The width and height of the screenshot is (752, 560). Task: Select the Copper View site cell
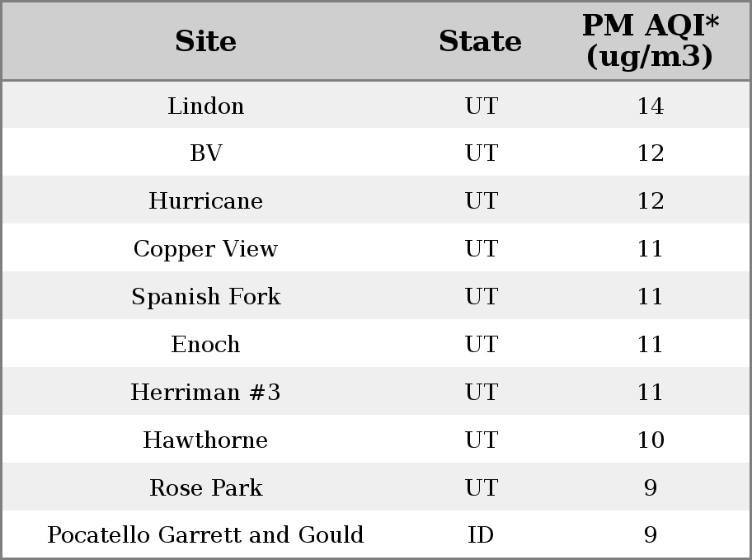click(x=206, y=248)
